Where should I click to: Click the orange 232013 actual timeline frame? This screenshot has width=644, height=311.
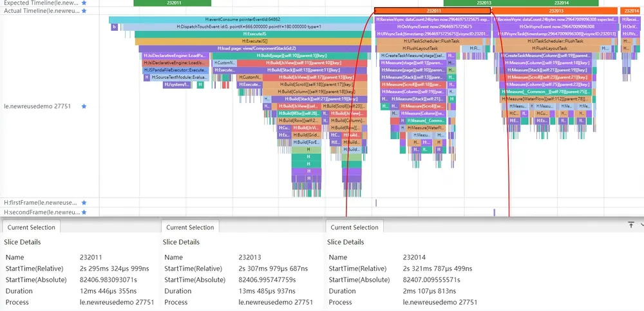[x=555, y=11]
